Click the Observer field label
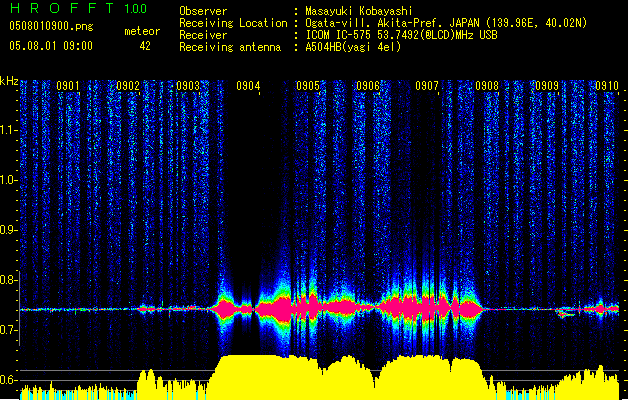This screenshot has height=400, width=629. coord(203,11)
